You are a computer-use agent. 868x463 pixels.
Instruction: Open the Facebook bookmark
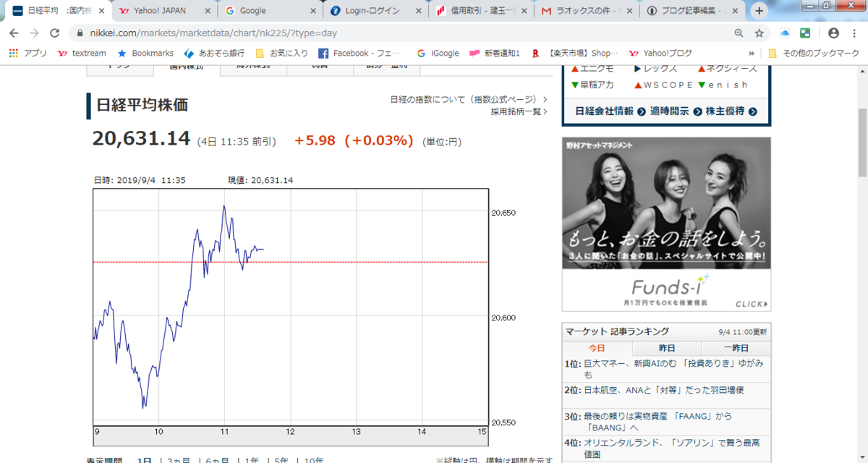click(359, 53)
